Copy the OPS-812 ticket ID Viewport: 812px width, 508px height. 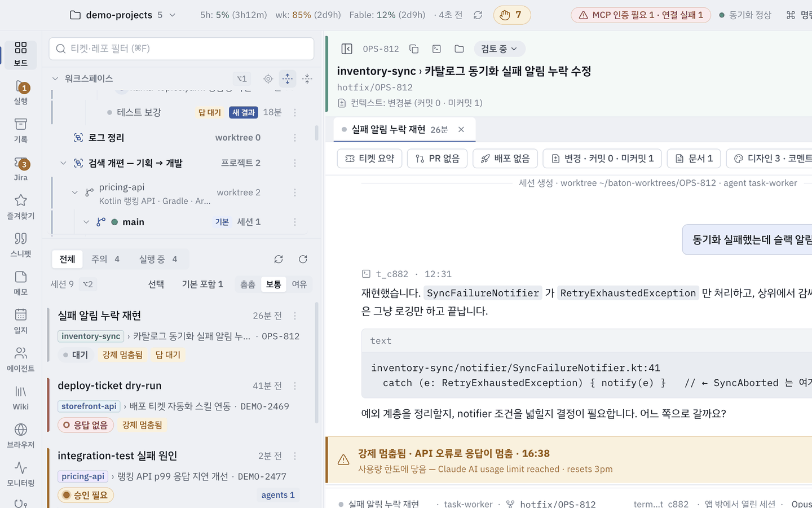coord(414,49)
